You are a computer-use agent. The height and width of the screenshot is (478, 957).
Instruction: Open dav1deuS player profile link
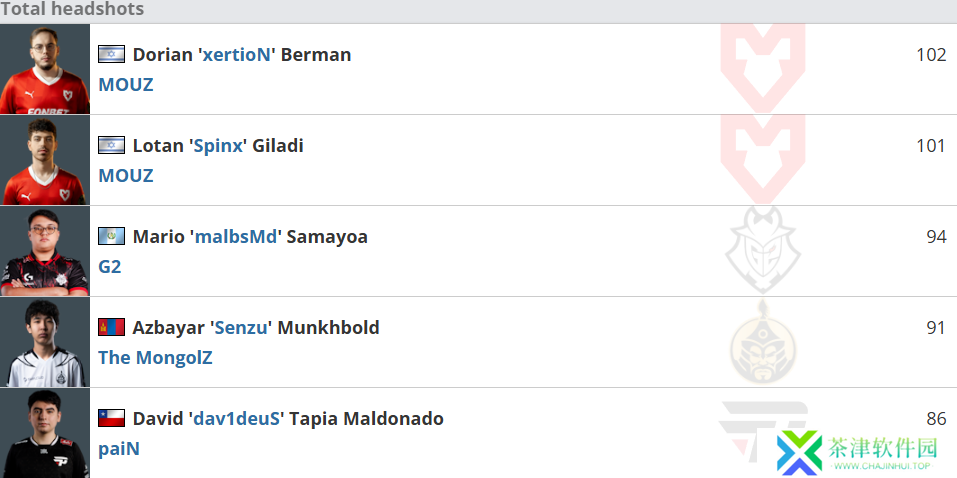point(236,418)
